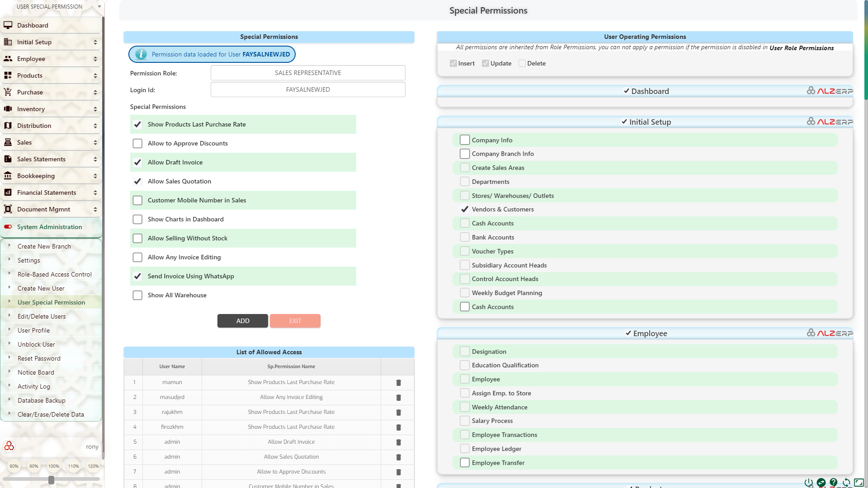
Task: Click the power/logout icon at bottom right
Action: click(x=809, y=482)
